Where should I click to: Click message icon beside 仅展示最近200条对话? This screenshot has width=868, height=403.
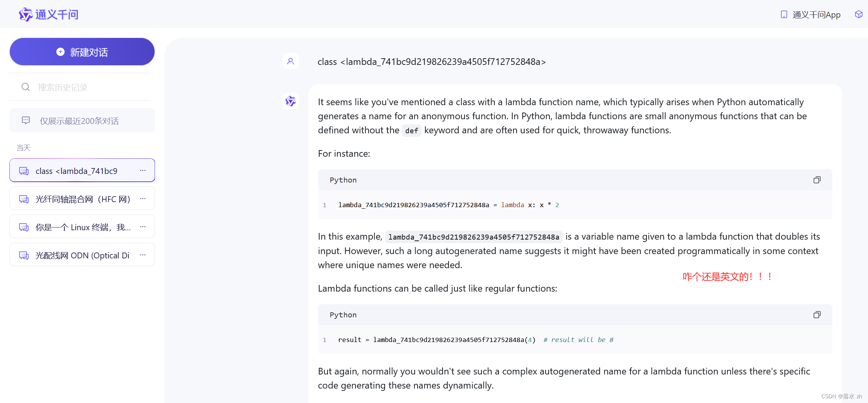26,120
